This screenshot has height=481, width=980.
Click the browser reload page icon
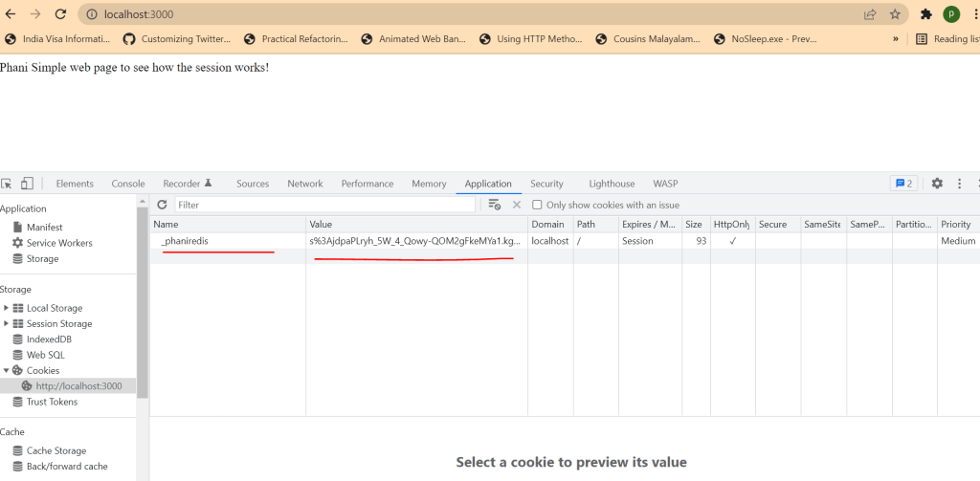[x=60, y=14]
